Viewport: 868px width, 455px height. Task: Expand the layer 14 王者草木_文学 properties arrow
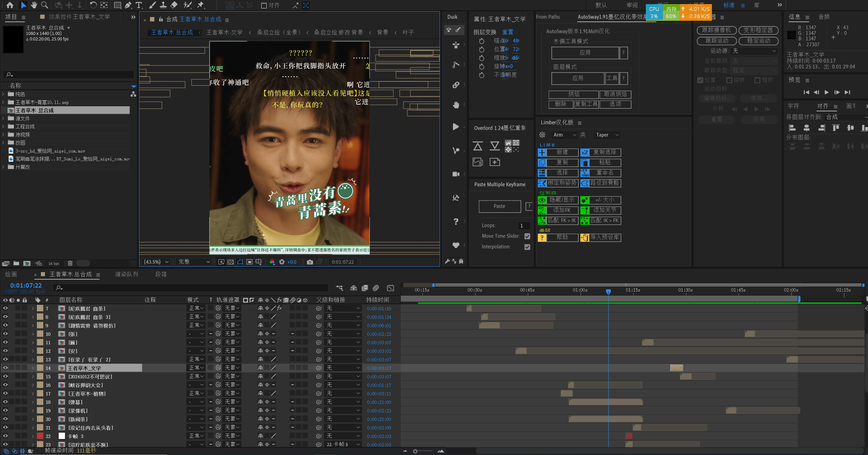[33, 368]
